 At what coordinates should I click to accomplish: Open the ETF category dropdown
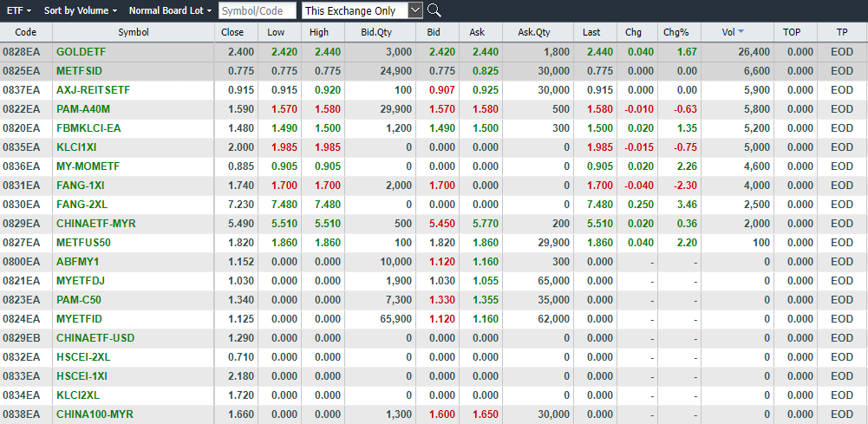point(19,10)
